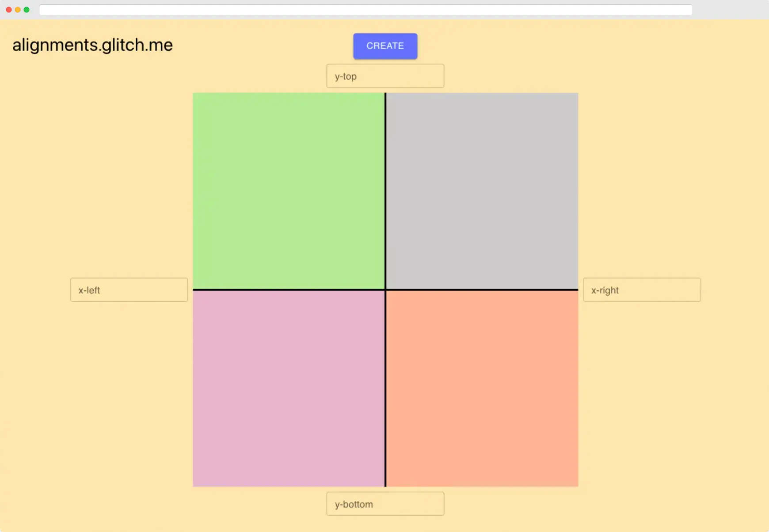Click bottom-right corner of the orange quadrant
The height and width of the screenshot is (532, 769).
[576, 484]
